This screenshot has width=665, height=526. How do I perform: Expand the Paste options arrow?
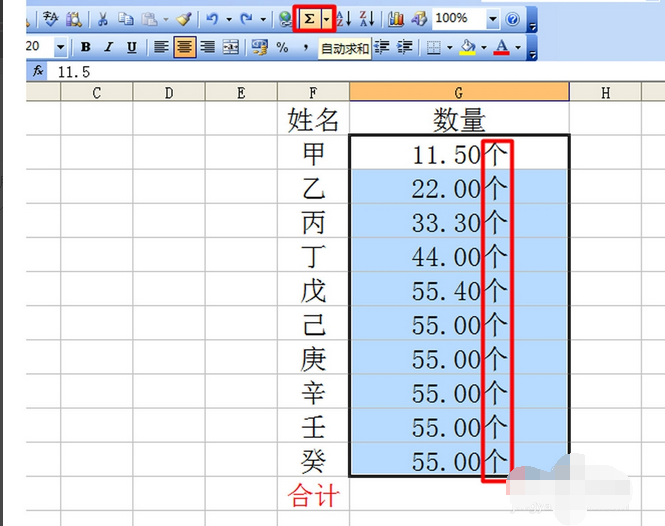[x=166, y=19]
